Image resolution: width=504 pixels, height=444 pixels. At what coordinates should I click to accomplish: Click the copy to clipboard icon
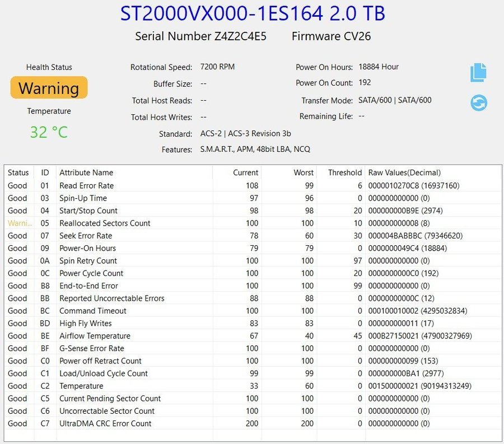(x=478, y=72)
